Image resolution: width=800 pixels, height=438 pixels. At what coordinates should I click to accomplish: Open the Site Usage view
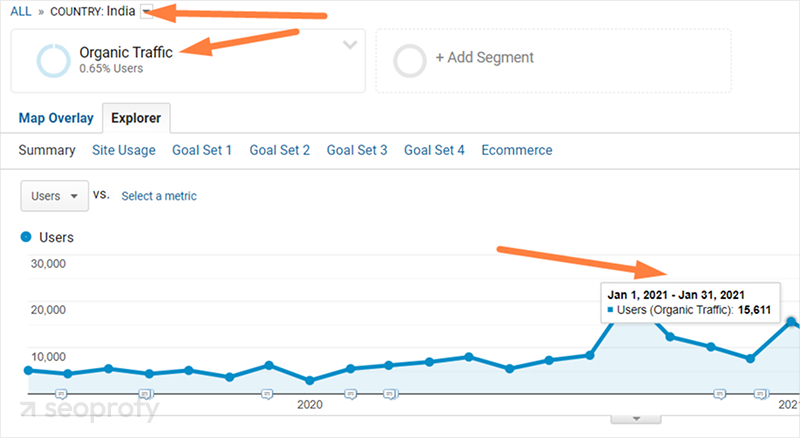click(123, 150)
